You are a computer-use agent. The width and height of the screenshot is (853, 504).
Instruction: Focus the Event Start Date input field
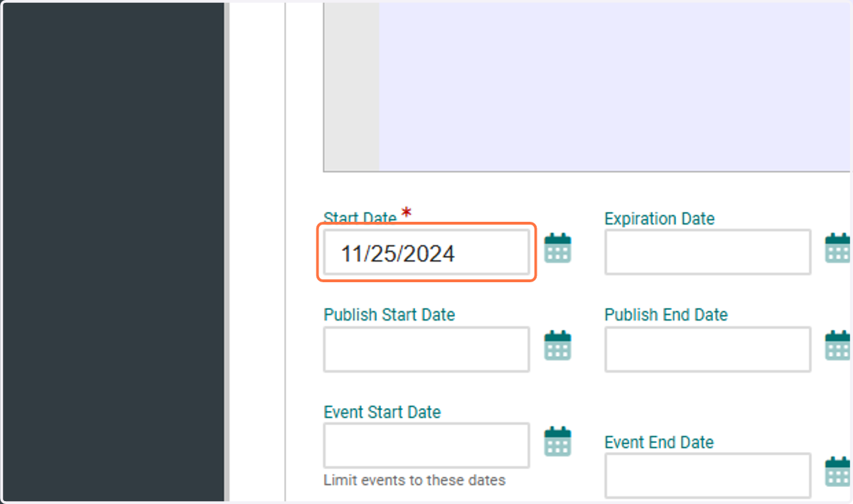coord(426,446)
